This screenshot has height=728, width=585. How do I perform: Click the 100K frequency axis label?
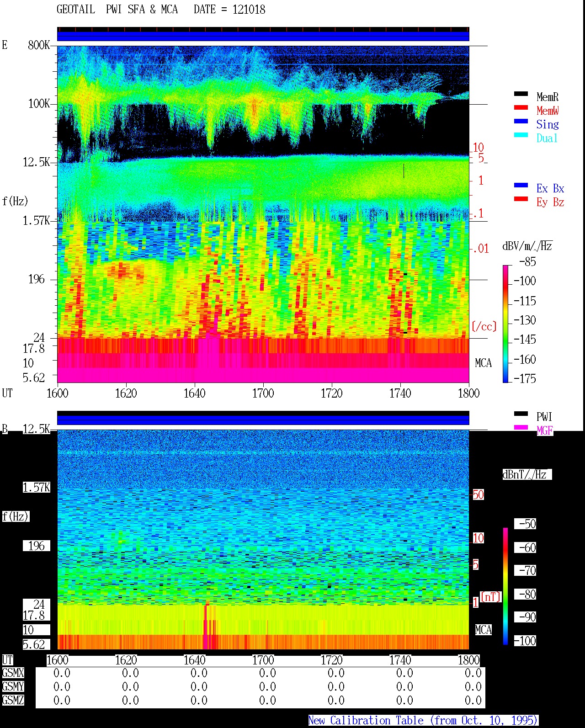39,103
